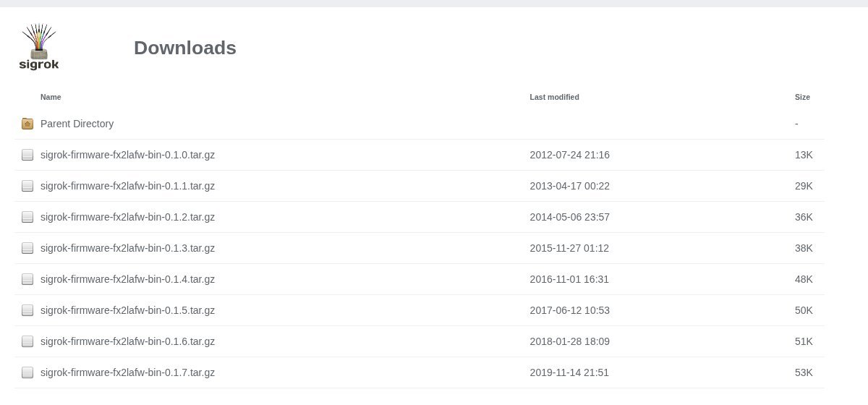Select date 2019-11-14 21:51

569,372
